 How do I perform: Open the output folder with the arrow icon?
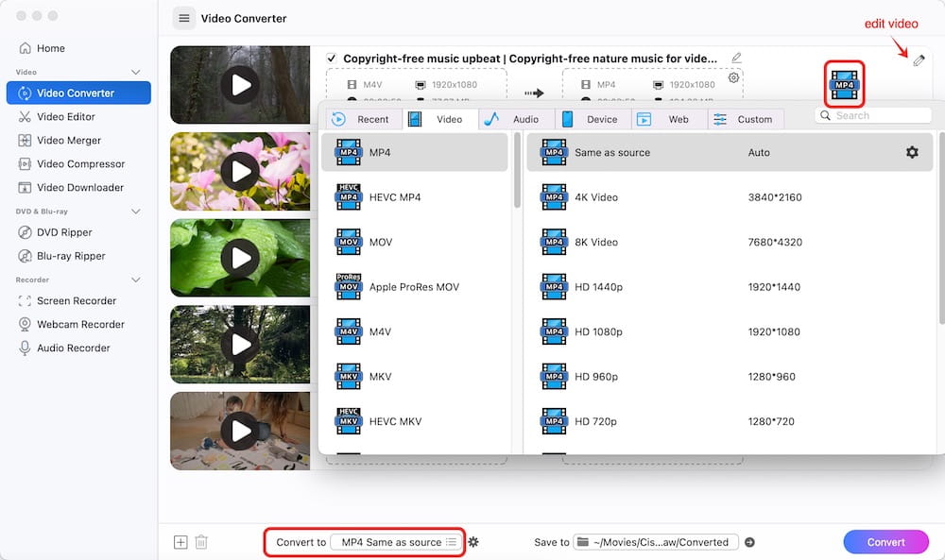(749, 542)
